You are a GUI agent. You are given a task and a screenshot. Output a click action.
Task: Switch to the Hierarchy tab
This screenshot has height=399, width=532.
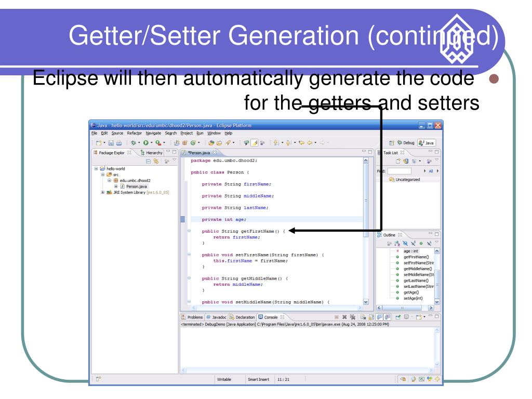tap(151, 153)
